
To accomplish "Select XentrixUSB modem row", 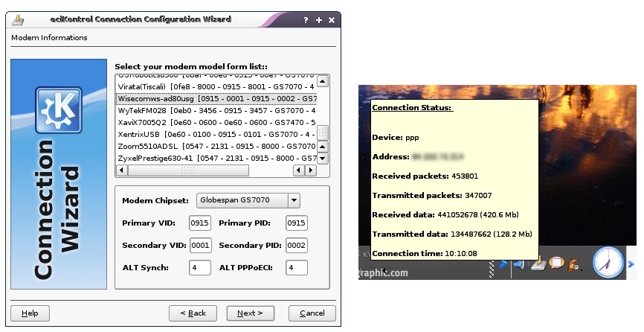I will tap(216, 134).
